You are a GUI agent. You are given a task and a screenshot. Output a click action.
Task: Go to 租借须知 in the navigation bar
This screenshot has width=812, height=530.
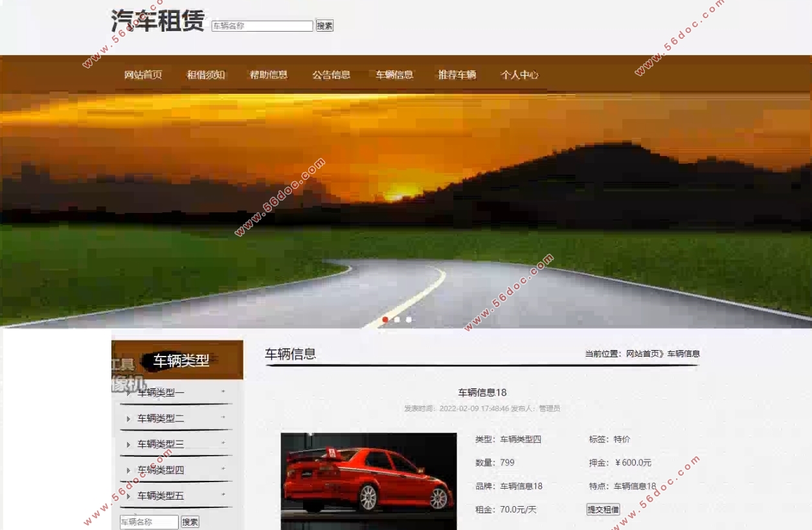[x=206, y=75]
